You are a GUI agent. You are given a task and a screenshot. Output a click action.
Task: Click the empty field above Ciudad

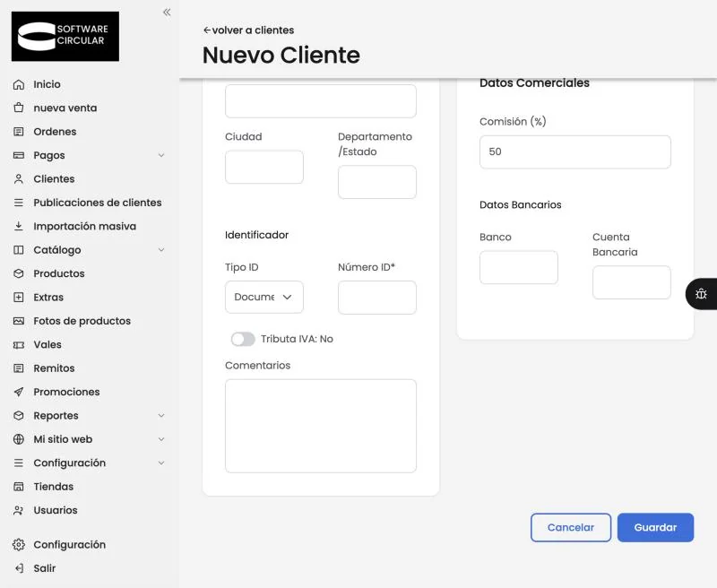pyautogui.click(x=321, y=100)
